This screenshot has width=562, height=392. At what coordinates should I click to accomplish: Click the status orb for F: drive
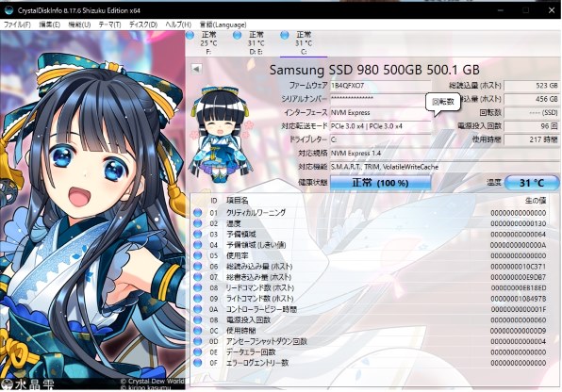(190, 35)
